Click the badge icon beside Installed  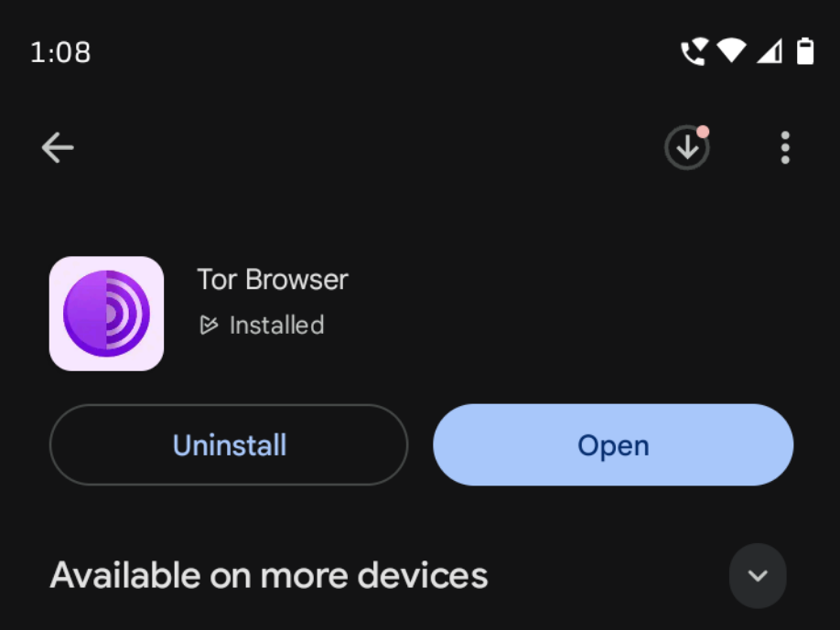click(209, 325)
